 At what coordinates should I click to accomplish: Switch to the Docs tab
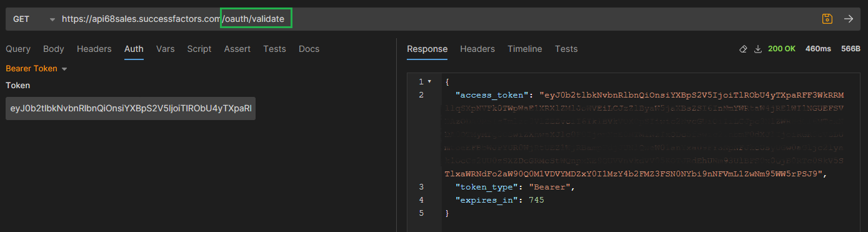point(309,49)
